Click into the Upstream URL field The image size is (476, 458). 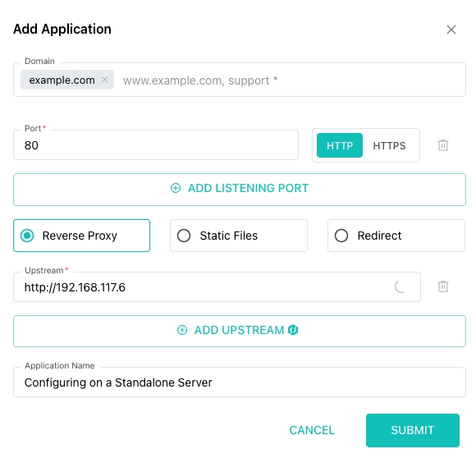tap(217, 286)
